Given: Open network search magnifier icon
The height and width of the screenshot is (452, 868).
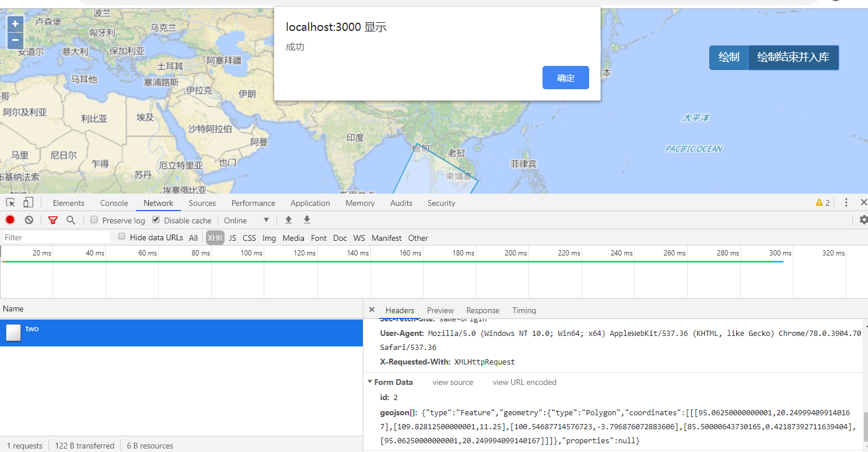Looking at the screenshot, I should 71,220.
